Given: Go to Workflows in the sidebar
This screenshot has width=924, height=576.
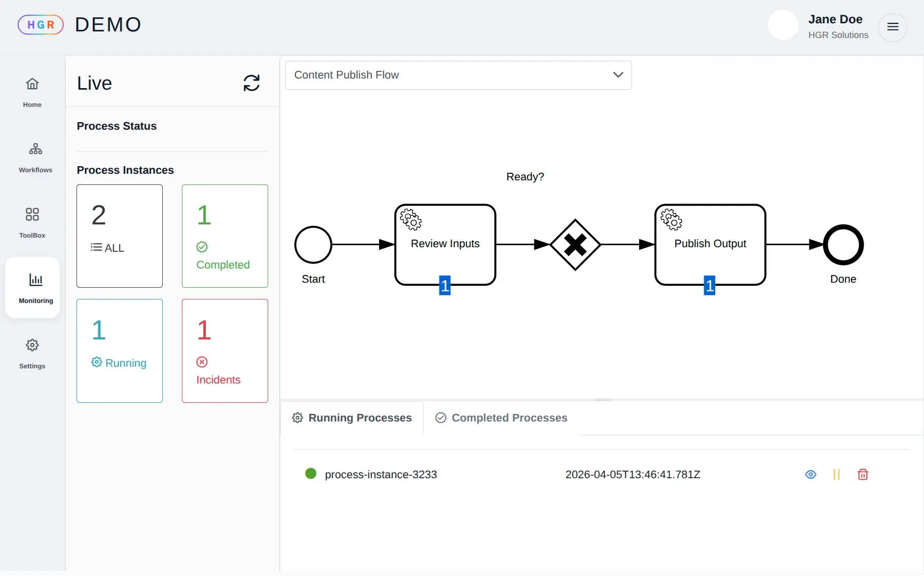Looking at the screenshot, I should coord(35,157).
